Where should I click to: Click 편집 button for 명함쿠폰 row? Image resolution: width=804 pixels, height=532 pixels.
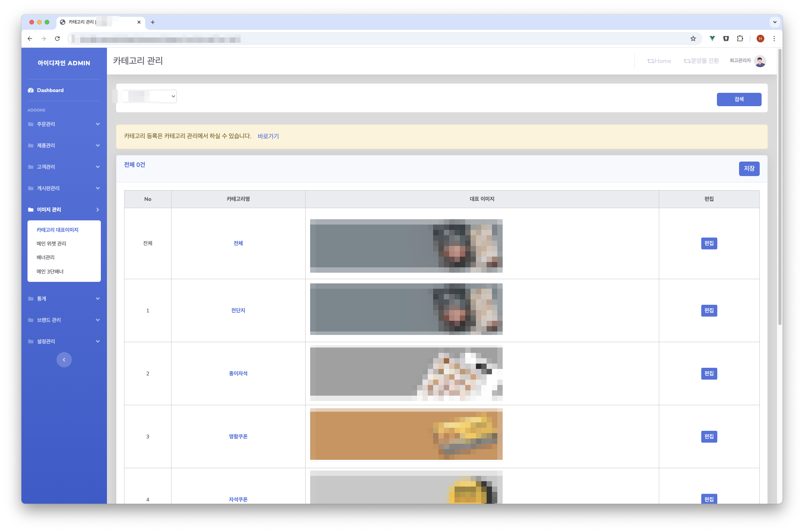(x=709, y=437)
